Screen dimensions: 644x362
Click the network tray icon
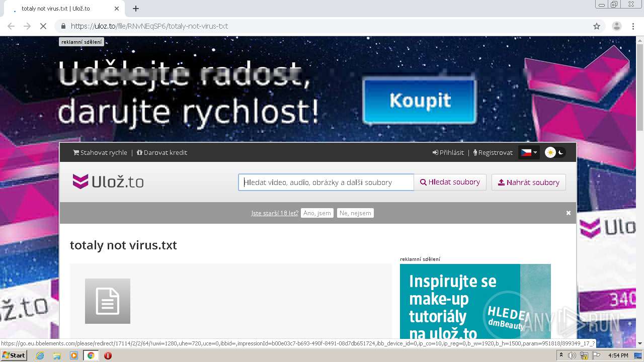(x=584, y=355)
